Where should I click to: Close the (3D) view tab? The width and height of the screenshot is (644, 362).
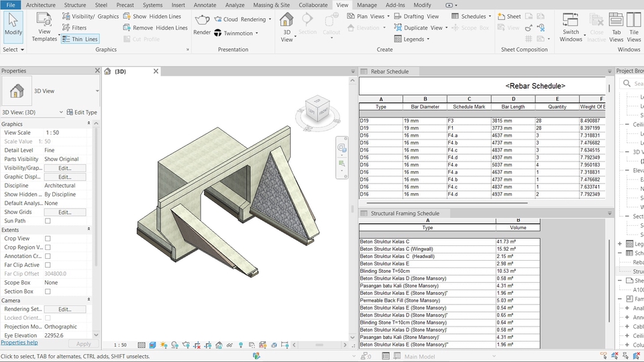tap(156, 71)
